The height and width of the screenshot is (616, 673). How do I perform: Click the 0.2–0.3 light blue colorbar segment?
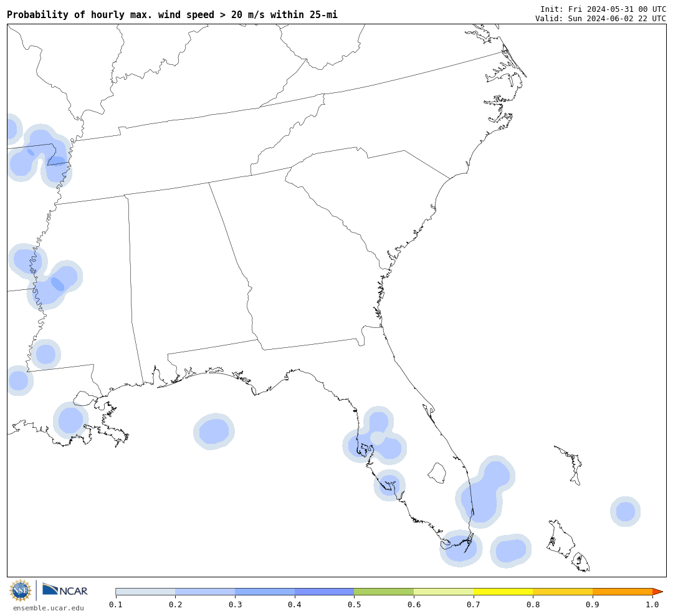pos(205,592)
